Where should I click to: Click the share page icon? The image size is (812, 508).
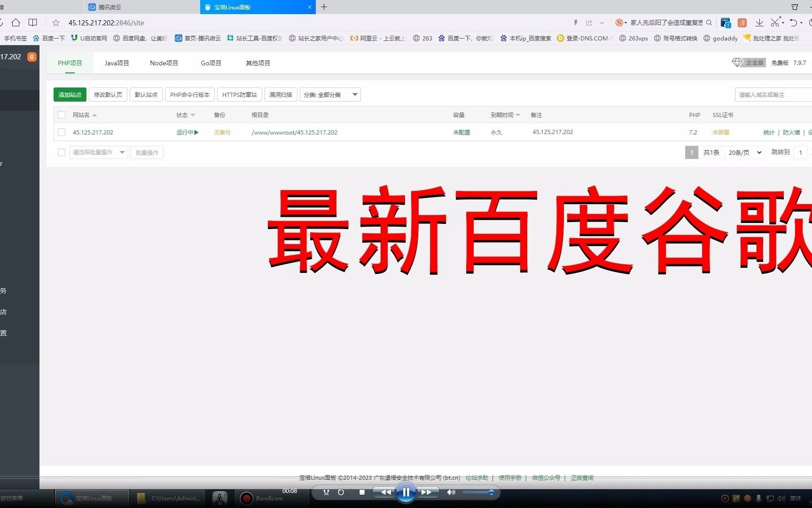pyautogui.click(x=589, y=23)
